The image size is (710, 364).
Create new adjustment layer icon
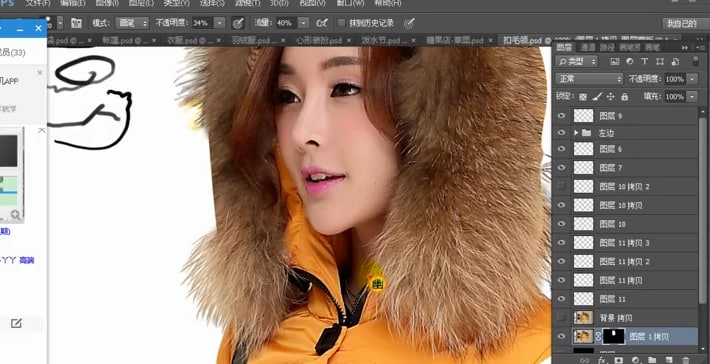[x=635, y=360]
